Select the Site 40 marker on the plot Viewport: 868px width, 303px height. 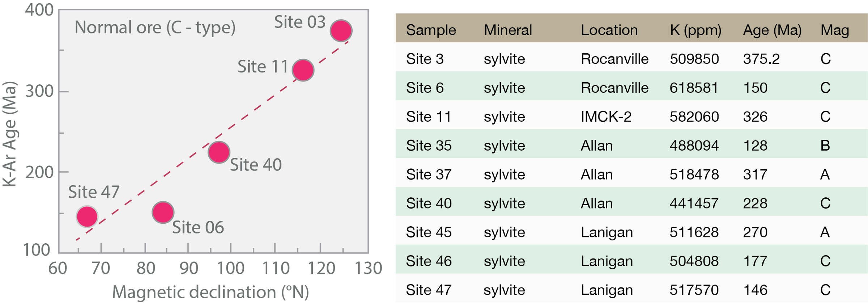219,152
